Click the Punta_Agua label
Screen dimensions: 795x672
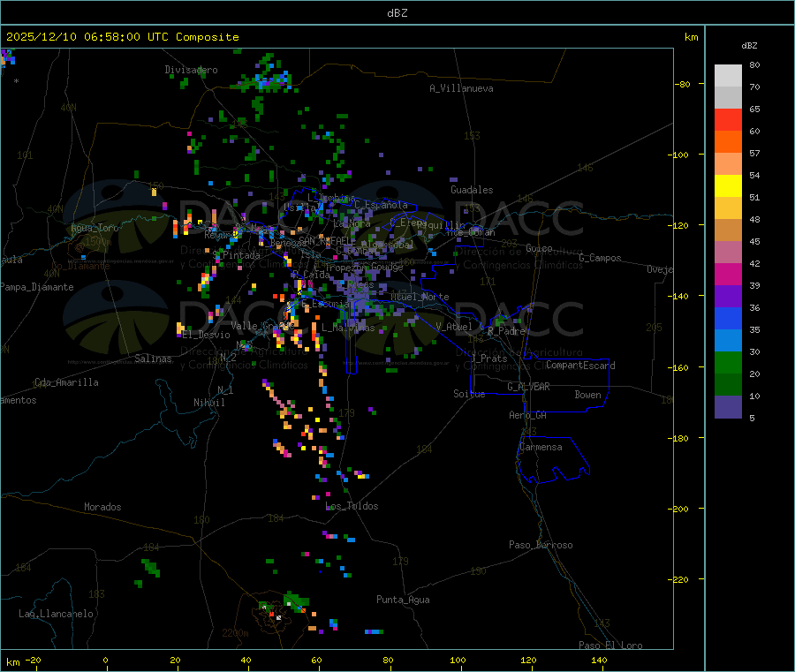click(x=403, y=600)
